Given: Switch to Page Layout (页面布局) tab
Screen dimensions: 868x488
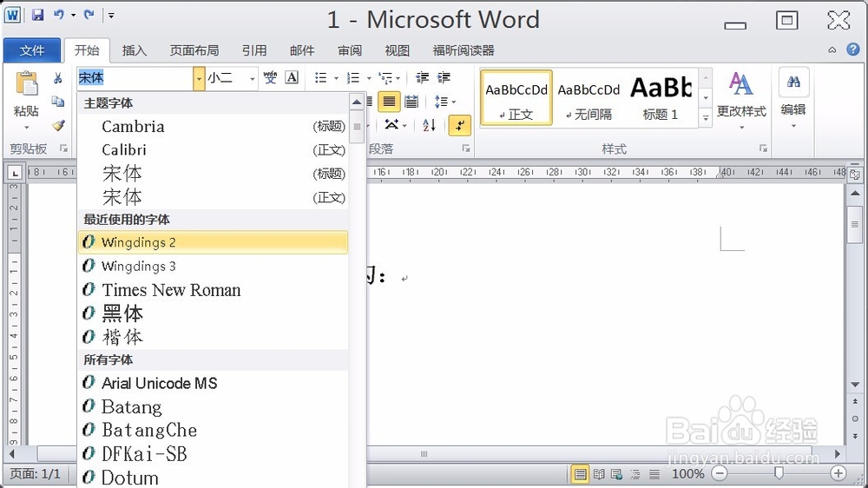Looking at the screenshot, I should coord(194,50).
